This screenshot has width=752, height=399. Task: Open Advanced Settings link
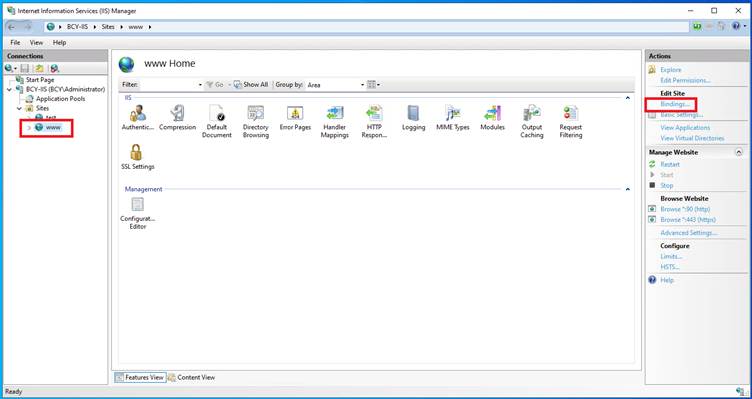689,233
